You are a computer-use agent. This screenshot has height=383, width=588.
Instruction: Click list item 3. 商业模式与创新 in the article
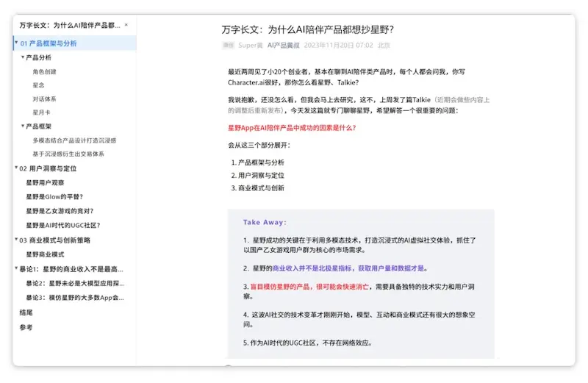[258, 188]
